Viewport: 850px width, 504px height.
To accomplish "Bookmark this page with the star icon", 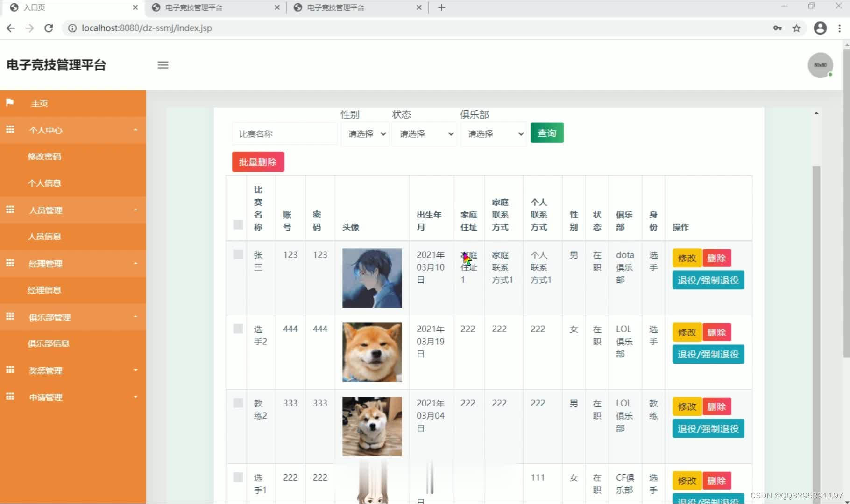I will point(797,28).
